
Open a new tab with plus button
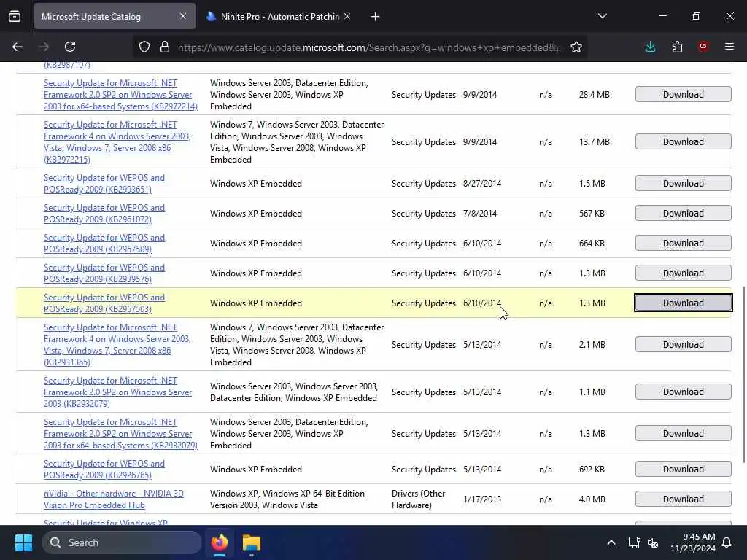coord(375,17)
